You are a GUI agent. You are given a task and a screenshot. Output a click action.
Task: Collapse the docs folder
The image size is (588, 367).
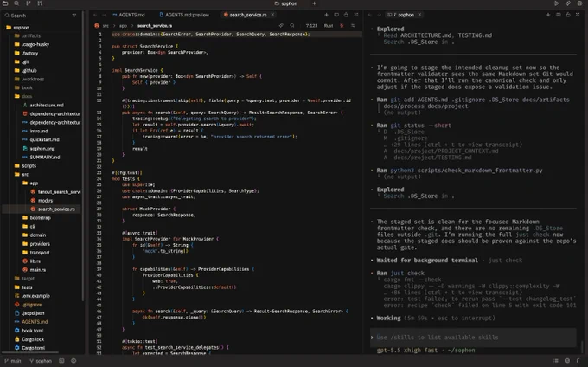(23, 96)
